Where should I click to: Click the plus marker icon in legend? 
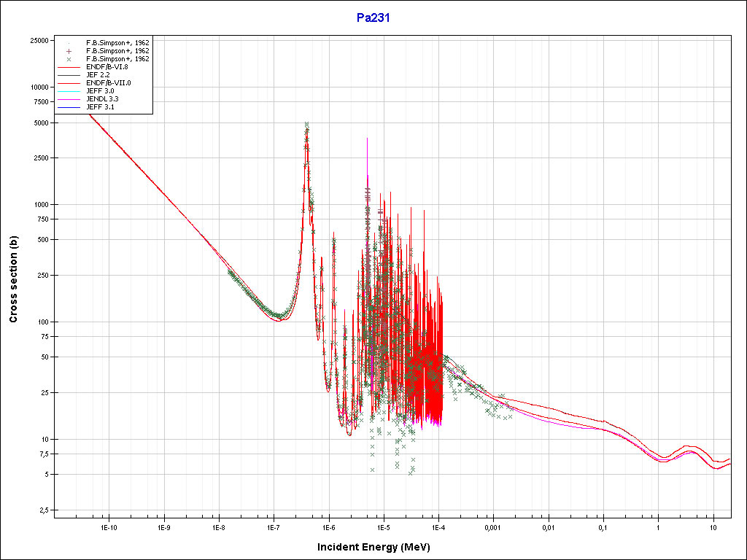pos(69,51)
